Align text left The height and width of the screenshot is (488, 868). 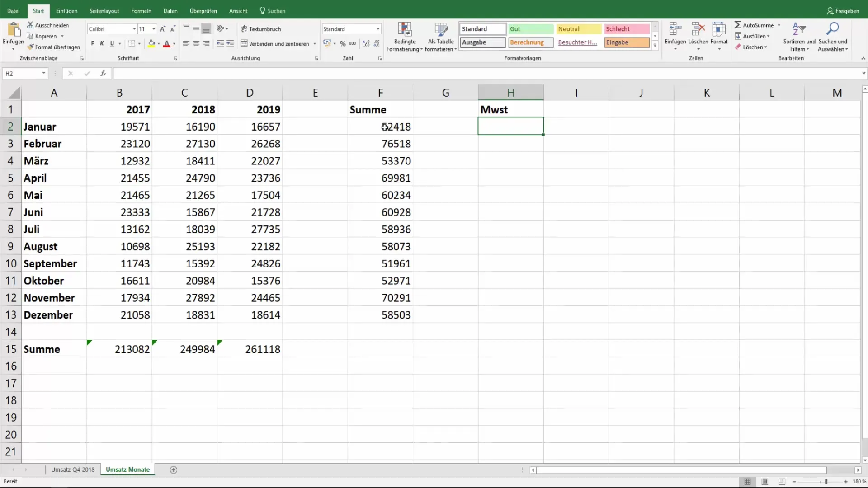pos(186,44)
